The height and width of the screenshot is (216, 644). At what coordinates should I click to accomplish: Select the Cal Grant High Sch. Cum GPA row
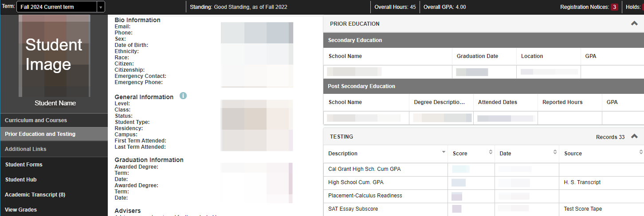coord(483,169)
